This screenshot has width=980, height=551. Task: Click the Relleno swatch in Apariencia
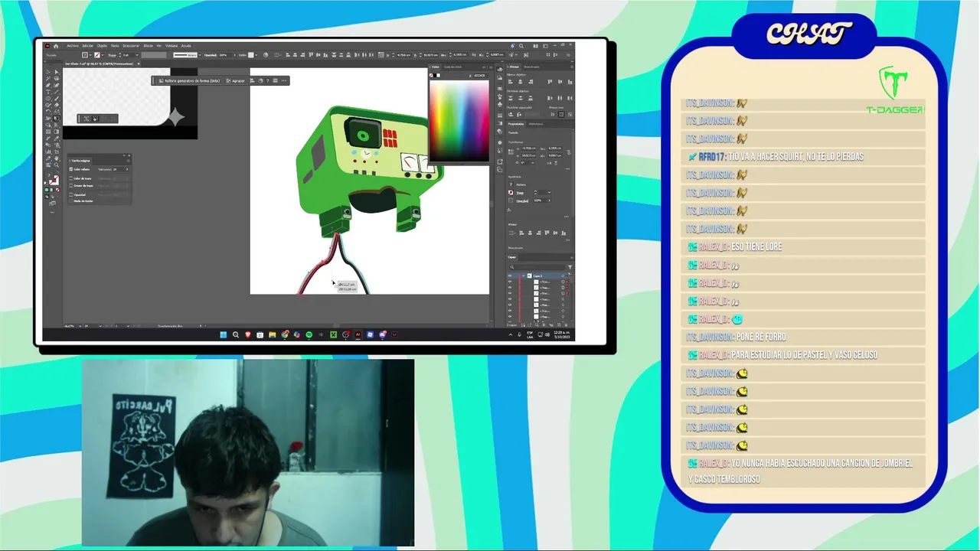(x=511, y=184)
